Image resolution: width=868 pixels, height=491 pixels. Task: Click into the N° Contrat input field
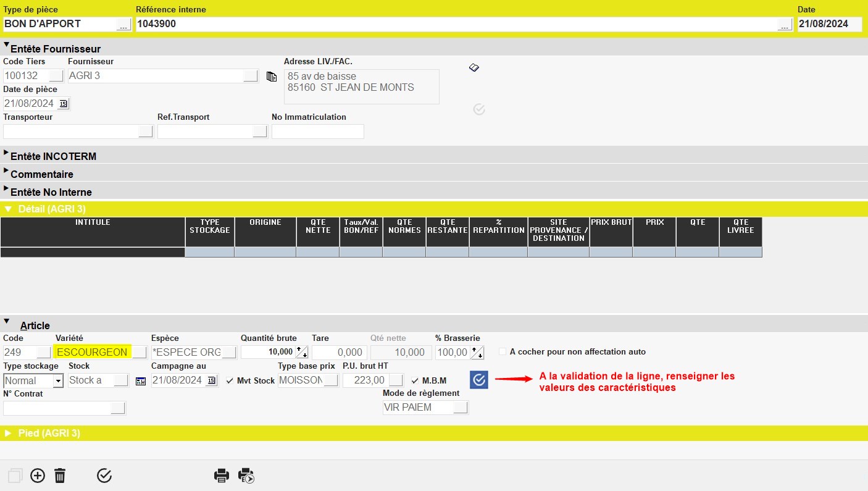pyautogui.click(x=57, y=408)
